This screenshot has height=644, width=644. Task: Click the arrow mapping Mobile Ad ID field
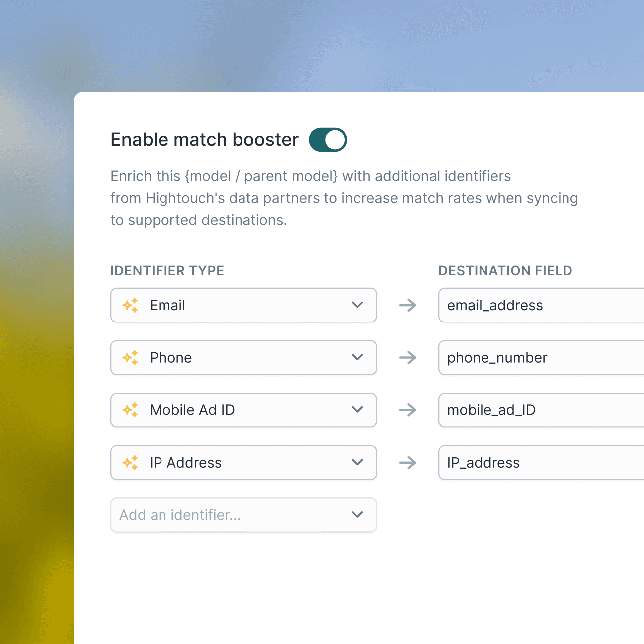pyautogui.click(x=407, y=410)
